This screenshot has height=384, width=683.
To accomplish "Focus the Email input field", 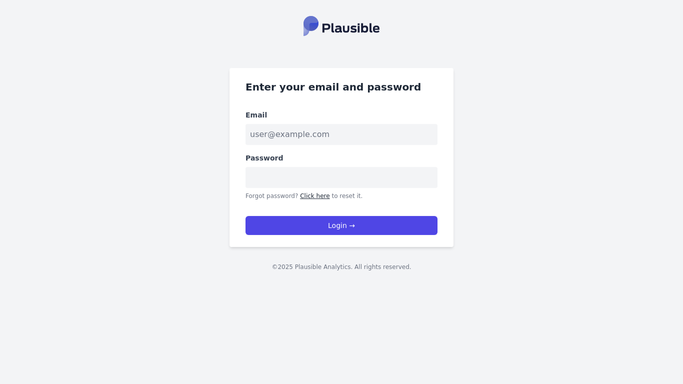I will 341,135.
